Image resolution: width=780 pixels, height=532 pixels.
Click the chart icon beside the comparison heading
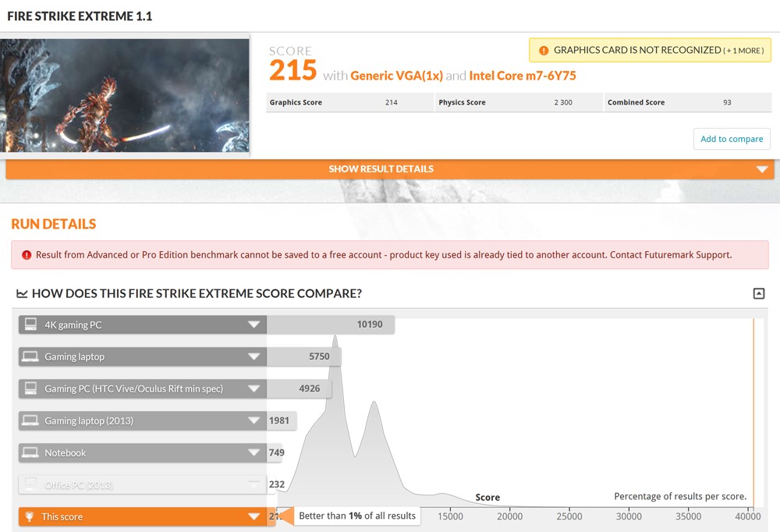pyautogui.click(x=22, y=293)
